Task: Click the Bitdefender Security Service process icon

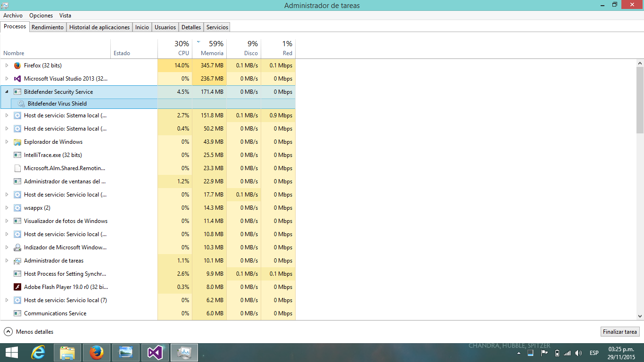Action: point(17,92)
